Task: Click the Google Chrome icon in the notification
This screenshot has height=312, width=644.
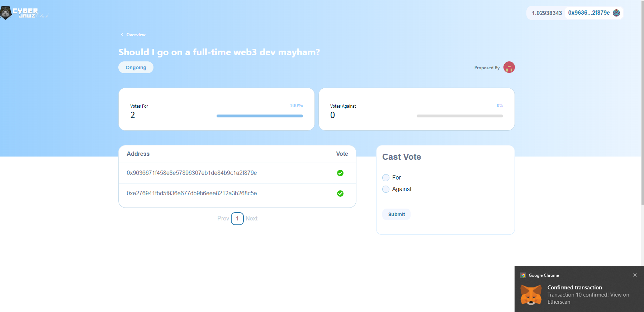Action: click(x=524, y=275)
